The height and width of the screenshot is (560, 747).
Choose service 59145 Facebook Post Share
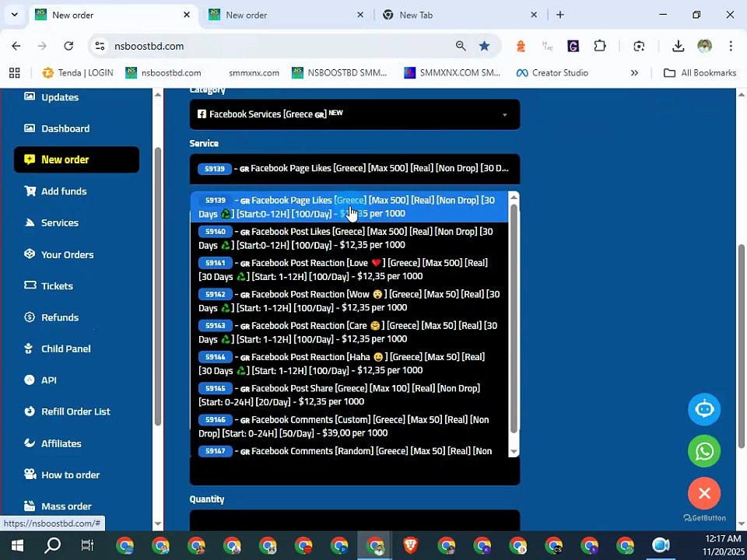click(x=349, y=395)
